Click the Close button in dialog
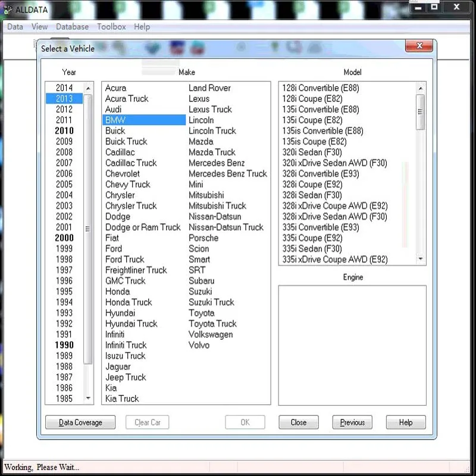Viewport: 476px width, 476px height. 299,422
